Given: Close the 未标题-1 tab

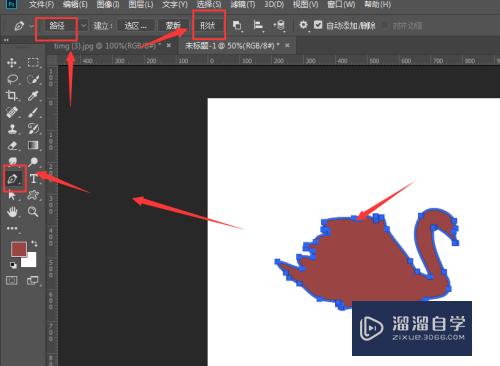Looking at the screenshot, I should pyautogui.click(x=287, y=45).
